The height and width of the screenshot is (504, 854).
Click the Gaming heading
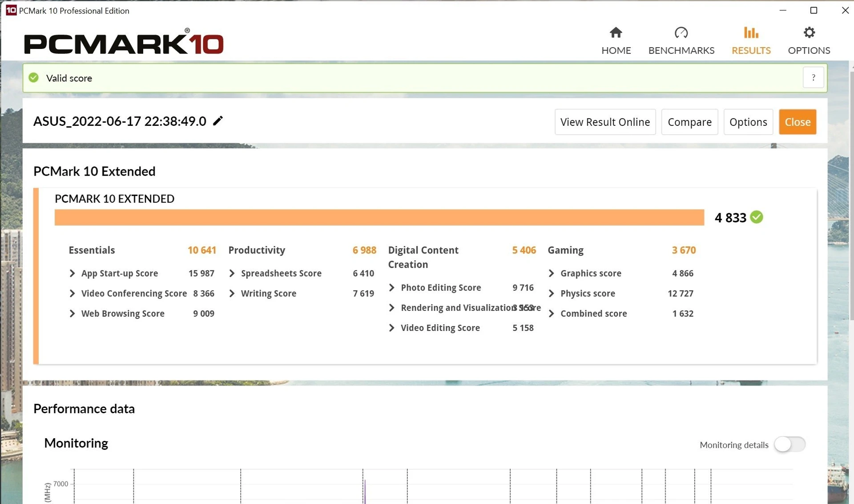565,250
